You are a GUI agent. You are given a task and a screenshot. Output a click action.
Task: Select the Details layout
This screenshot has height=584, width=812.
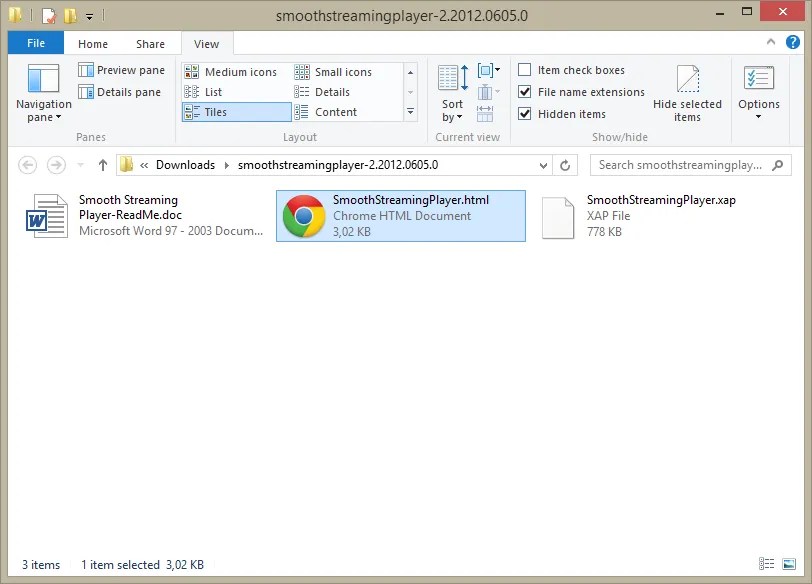pyautogui.click(x=322, y=92)
